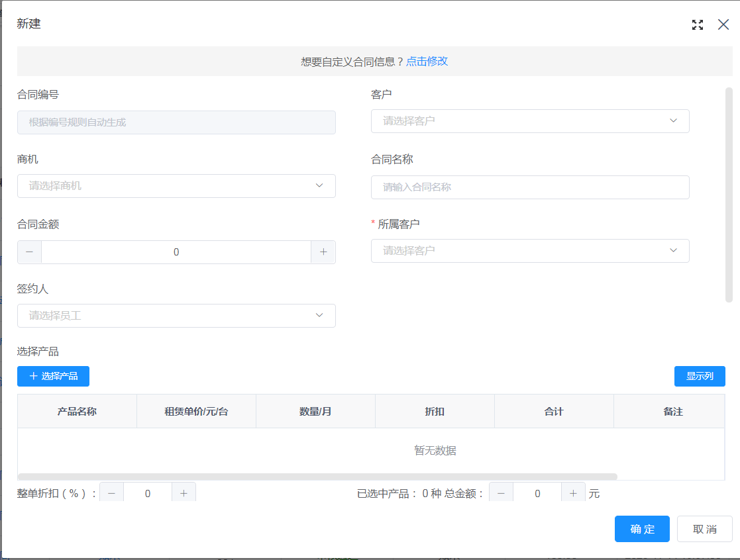The height and width of the screenshot is (560, 740).
Task: Confirm with the 确定 button
Action: (642, 529)
